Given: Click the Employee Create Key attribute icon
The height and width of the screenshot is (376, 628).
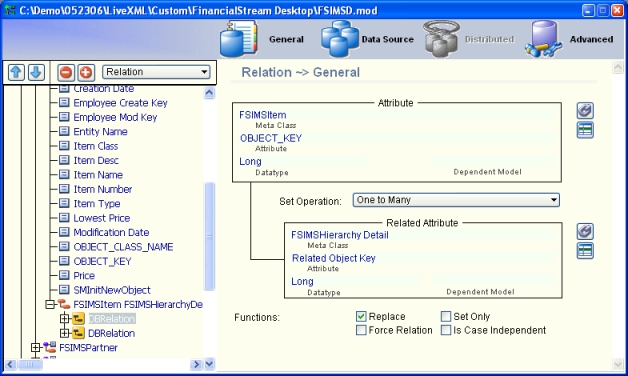Looking at the screenshot, I should [64, 103].
